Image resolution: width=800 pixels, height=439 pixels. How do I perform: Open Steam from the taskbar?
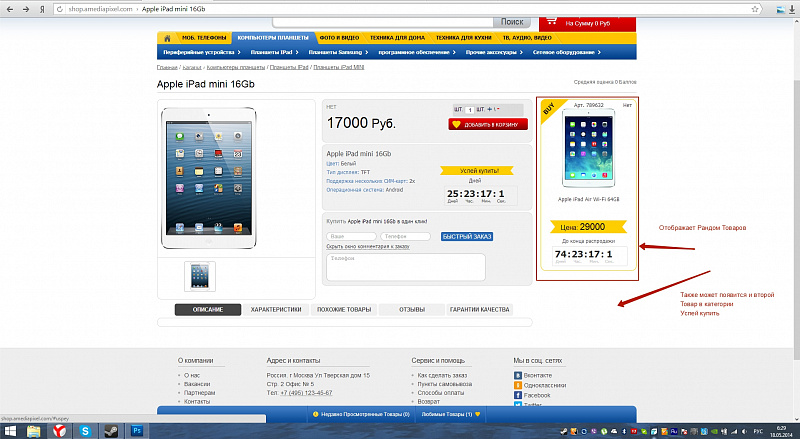111,431
